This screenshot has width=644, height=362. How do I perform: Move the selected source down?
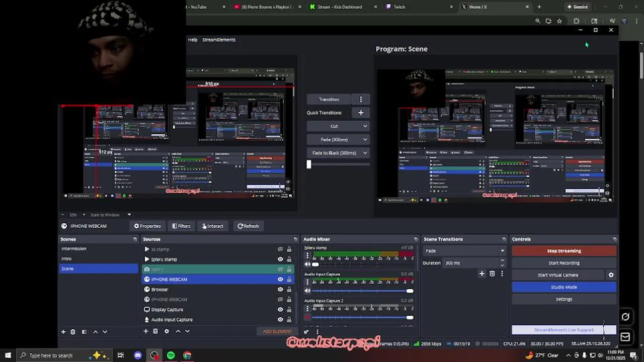tap(187, 331)
